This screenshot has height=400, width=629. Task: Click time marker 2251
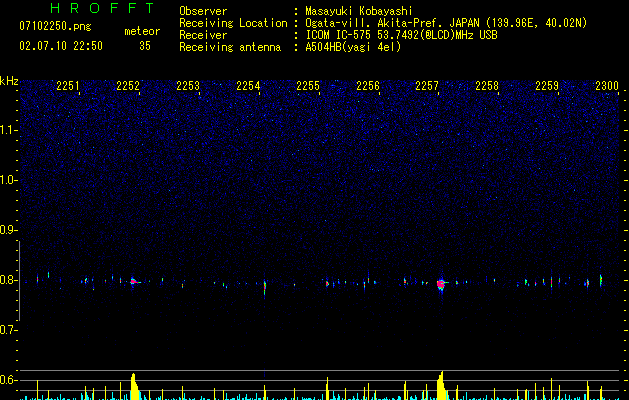(68, 85)
